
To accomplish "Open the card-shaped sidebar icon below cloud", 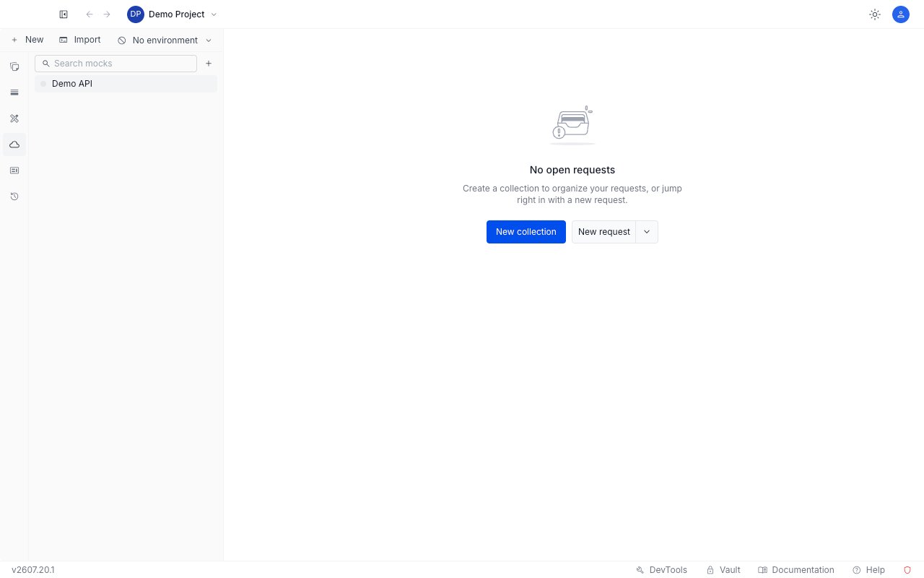I will tap(14, 171).
